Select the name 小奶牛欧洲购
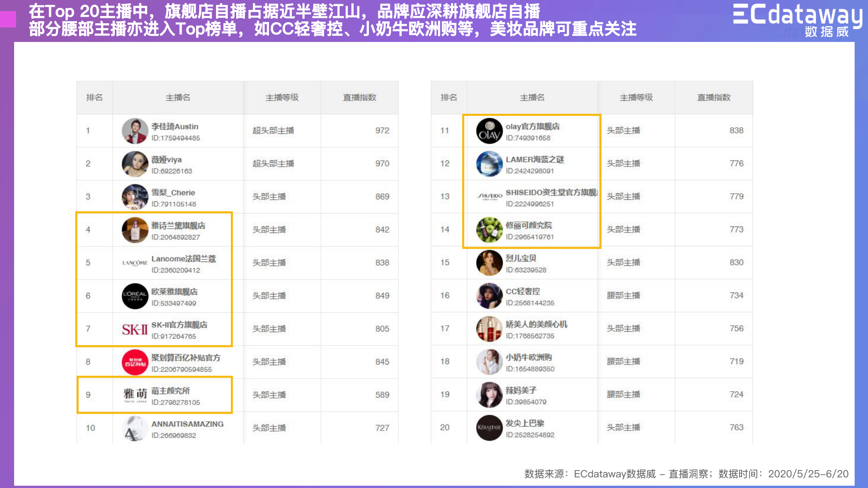The height and width of the screenshot is (488, 868). [529, 358]
